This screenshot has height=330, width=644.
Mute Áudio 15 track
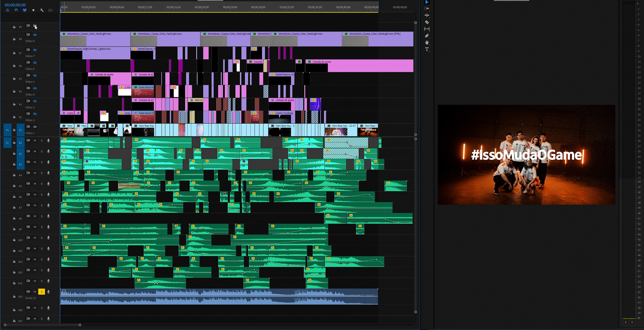point(35,292)
